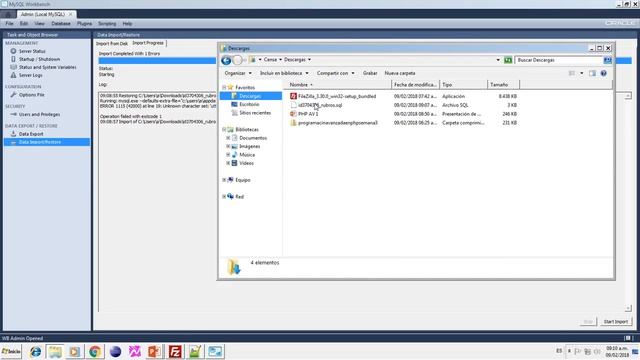Select the rubros.sql file in Descargas
Image resolution: width=640 pixels, height=360 pixels.
(320, 105)
